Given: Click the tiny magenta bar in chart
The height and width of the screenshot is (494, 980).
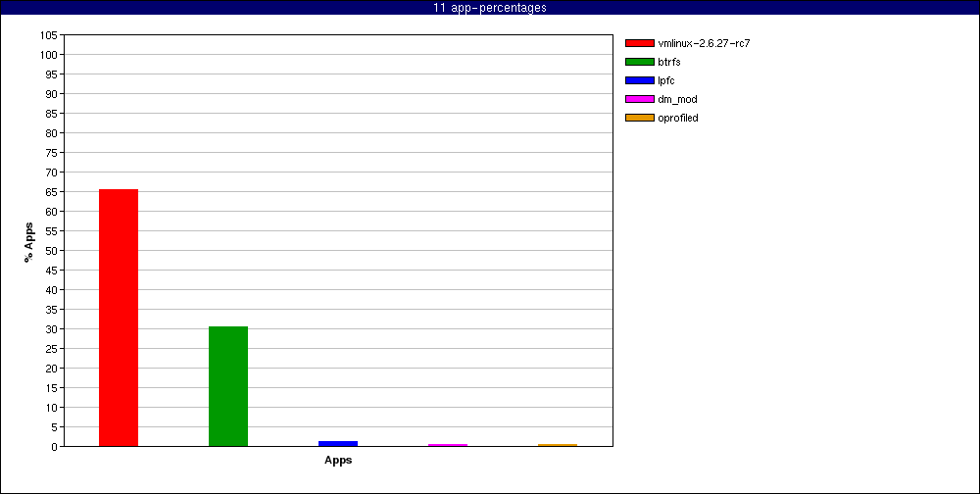Looking at the screenshot, I should point(448,445).
